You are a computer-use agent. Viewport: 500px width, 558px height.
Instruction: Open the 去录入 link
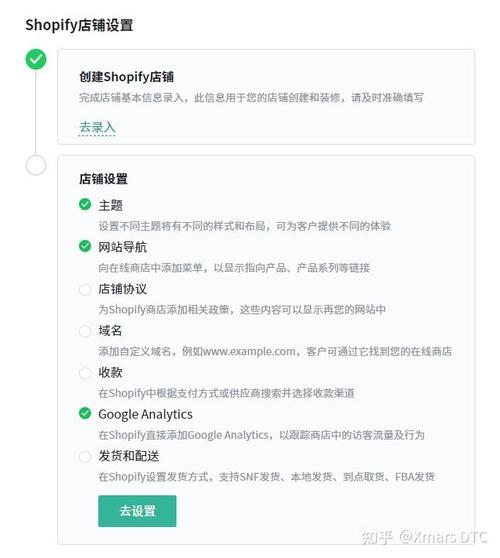[97, 127]
